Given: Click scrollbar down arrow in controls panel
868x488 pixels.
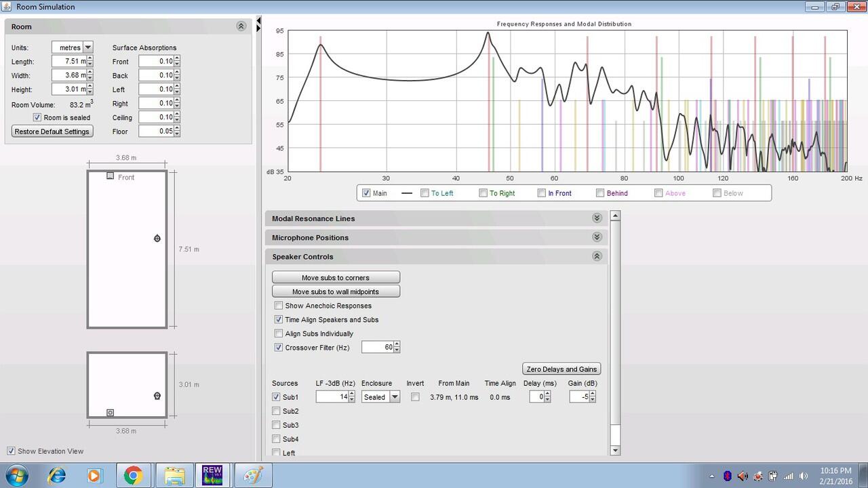Looking at the screenshot, I should pyautogui.click(x=615, y=451).
